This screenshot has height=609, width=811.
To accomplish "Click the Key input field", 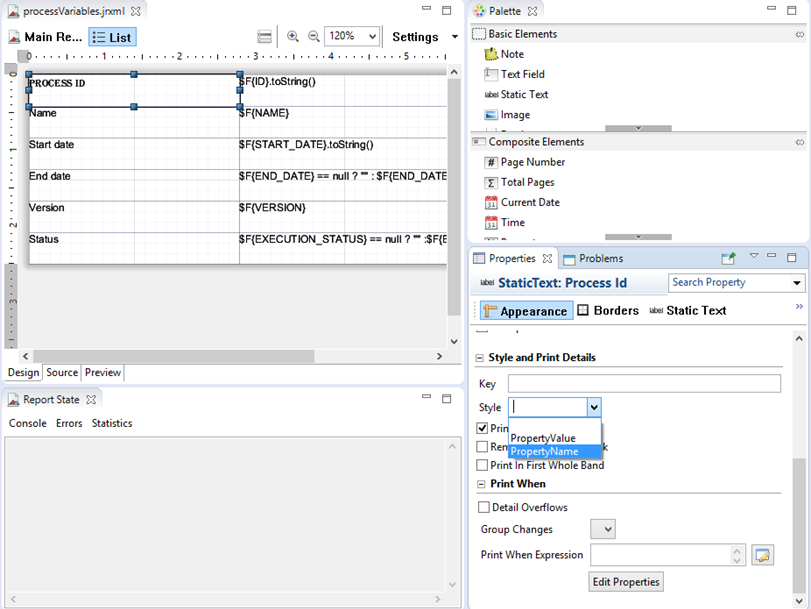I will pos(644,384).
